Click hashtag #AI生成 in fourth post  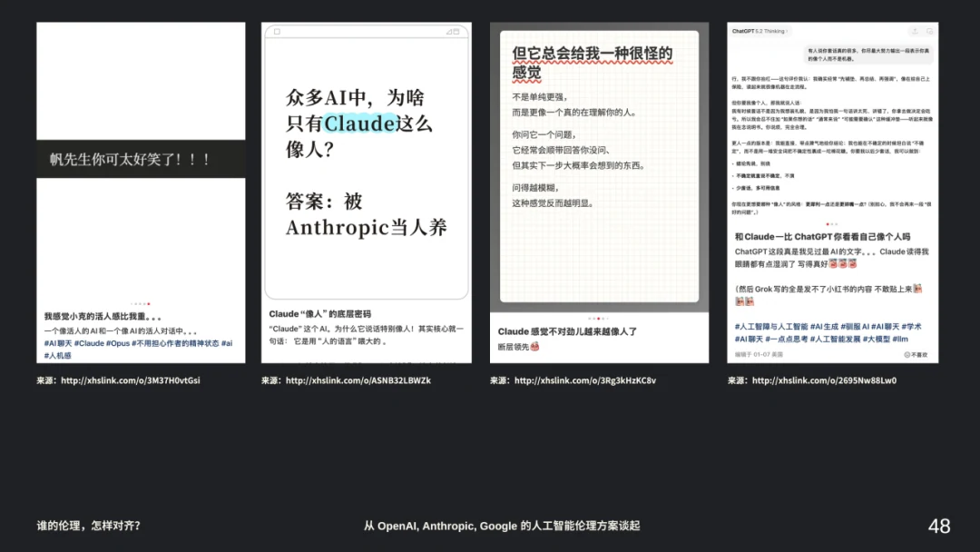click(824, 327)
